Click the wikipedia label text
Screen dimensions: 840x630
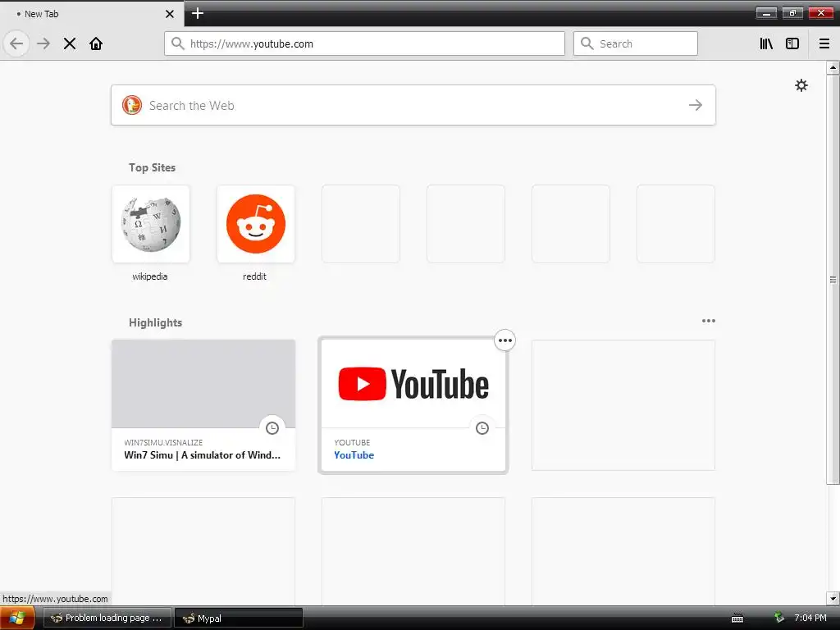150,276
